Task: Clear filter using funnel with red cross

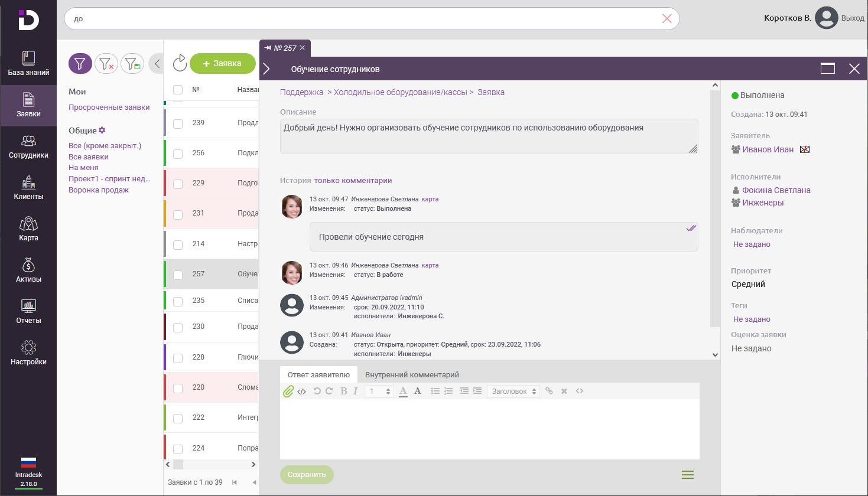Action: point(106,64)
